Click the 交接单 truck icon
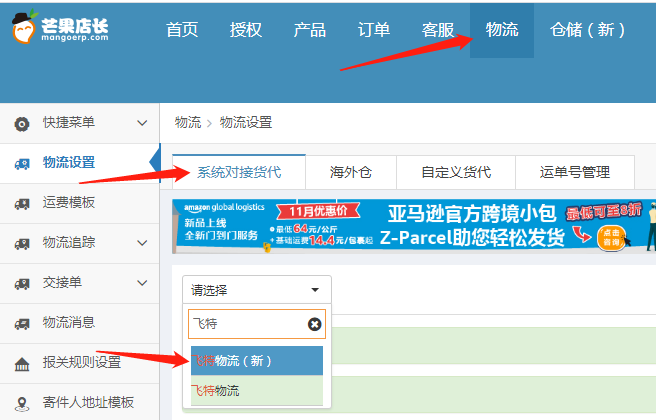Viewport: 656px width, 420px height. (x=22, y=284)
